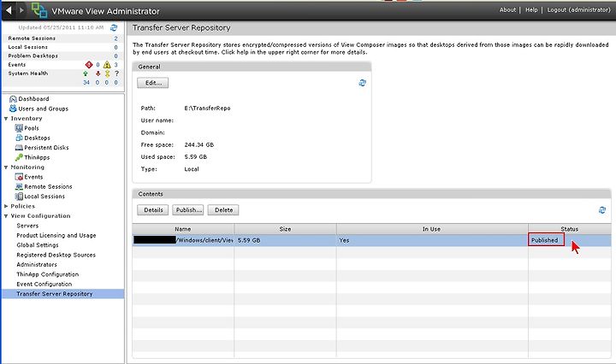This screenshot has width=616, height=364.
Task: Open Administrators
Action: [37, 265]
